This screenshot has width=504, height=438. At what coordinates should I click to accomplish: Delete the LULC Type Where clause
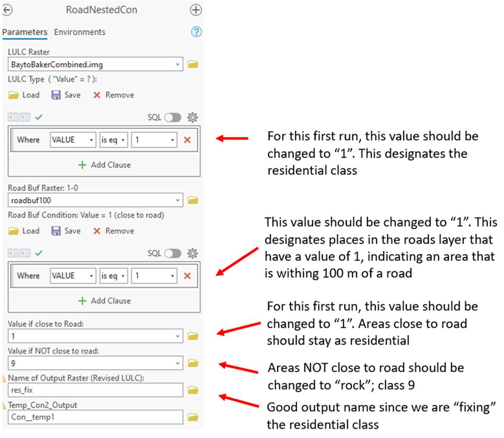(x=187, y=140)
